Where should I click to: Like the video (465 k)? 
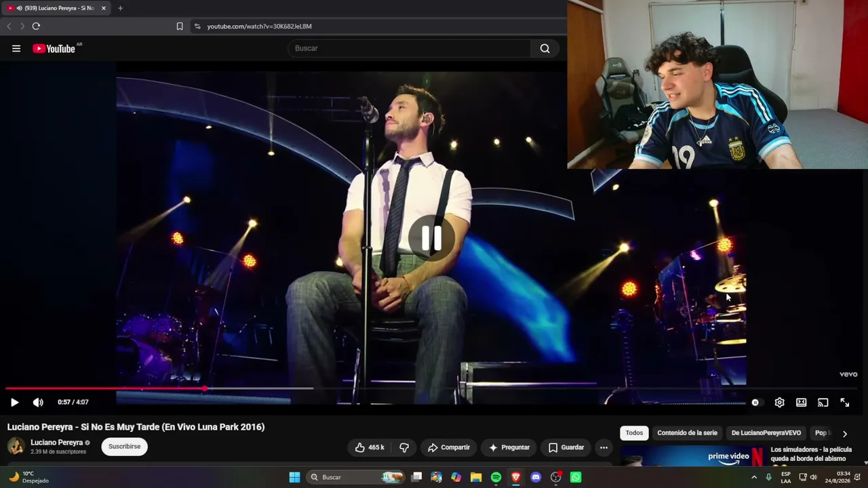click(x=370, y=447)
